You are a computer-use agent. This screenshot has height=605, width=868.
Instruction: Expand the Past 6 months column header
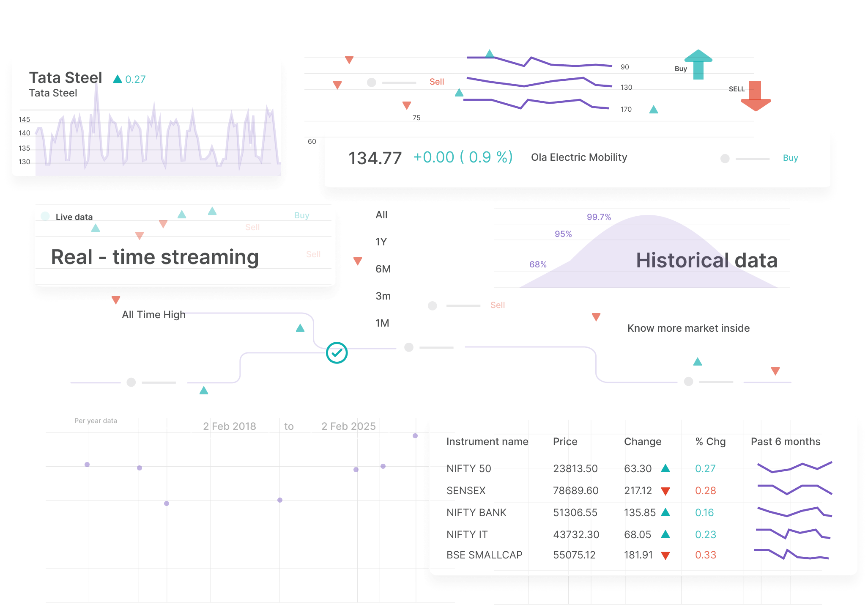tap(785, 441)
